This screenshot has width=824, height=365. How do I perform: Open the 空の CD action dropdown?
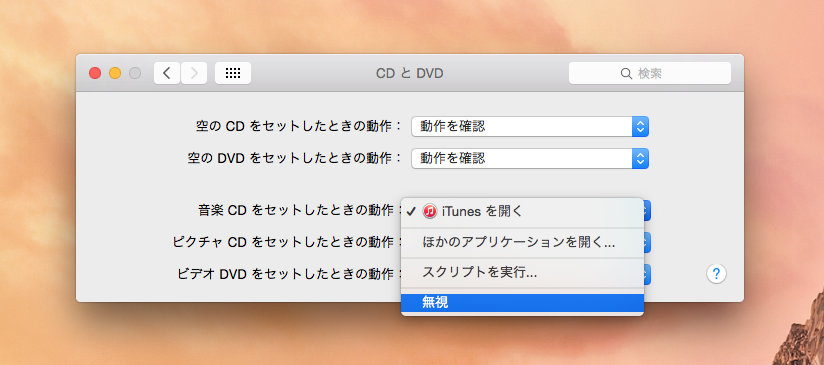click(530, 127)
